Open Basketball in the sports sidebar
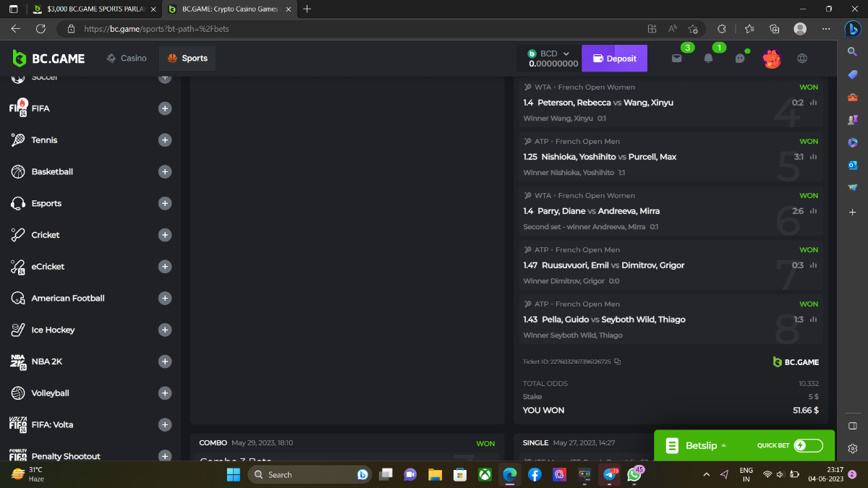 coord(52,172)
